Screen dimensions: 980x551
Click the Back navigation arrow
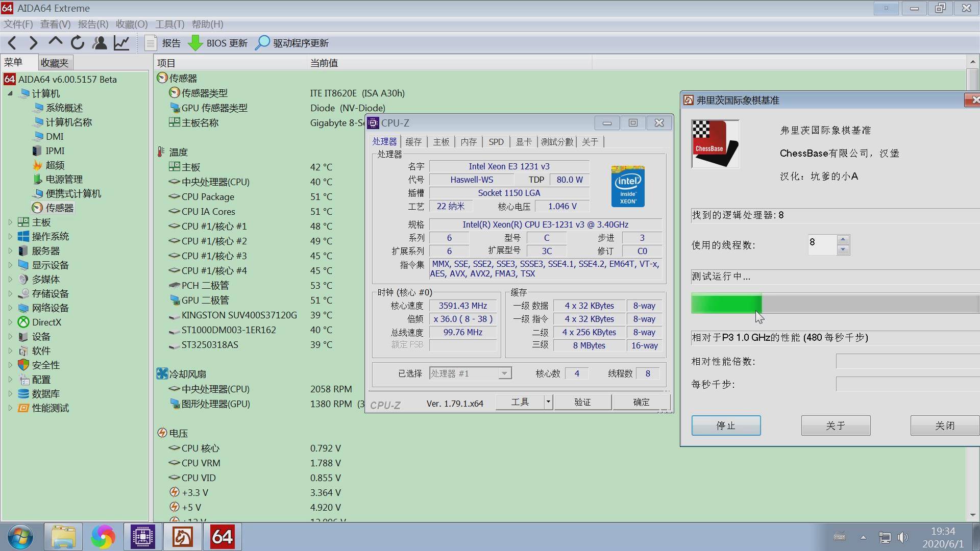coord(12,43)
